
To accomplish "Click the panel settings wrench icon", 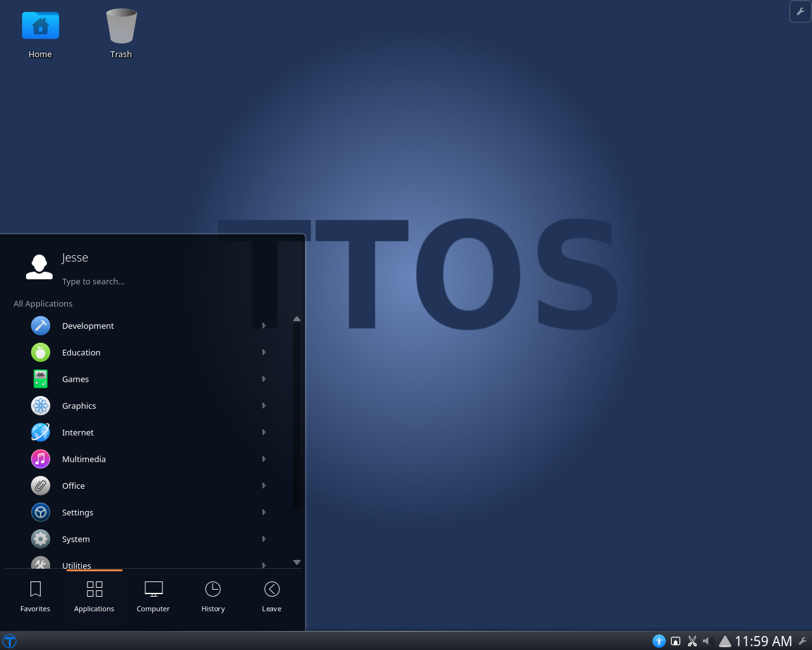I will coord(802,641).
